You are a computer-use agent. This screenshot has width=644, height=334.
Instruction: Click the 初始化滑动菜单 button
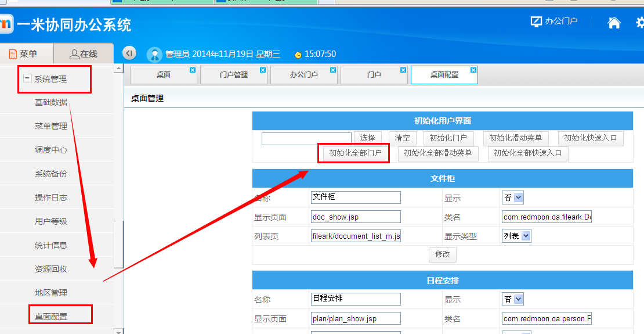click(x=515, y=139)
